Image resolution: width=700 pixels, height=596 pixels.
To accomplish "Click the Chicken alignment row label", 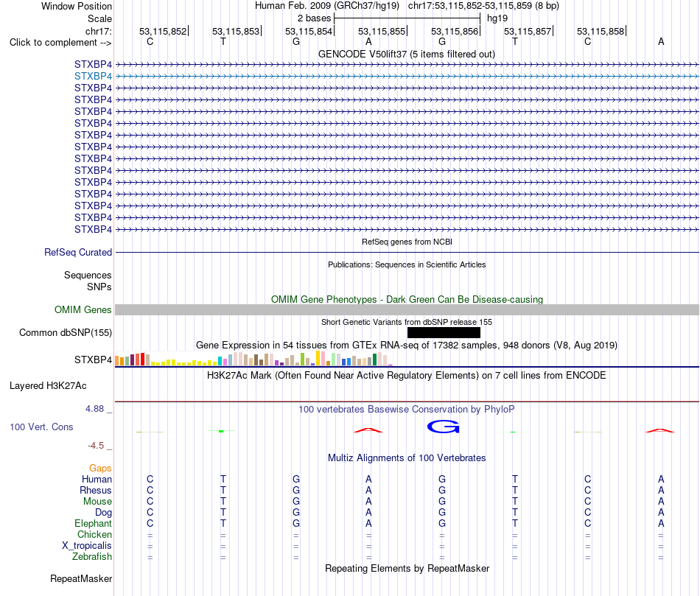I will point(94,534).
